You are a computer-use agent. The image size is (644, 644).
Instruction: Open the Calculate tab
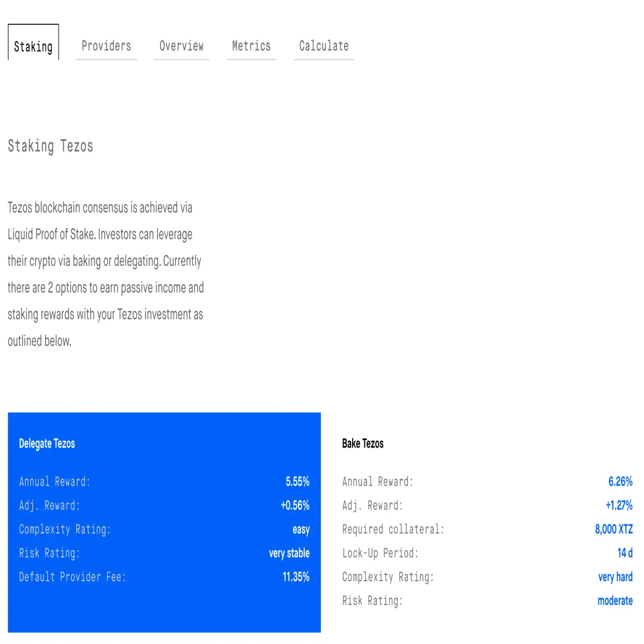coord(324,46)
